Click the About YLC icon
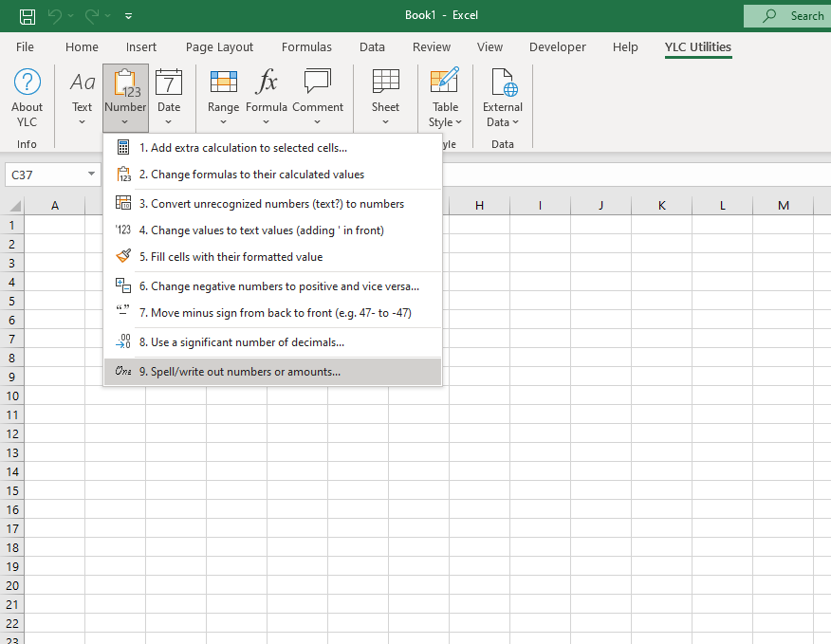 [28, 83]
